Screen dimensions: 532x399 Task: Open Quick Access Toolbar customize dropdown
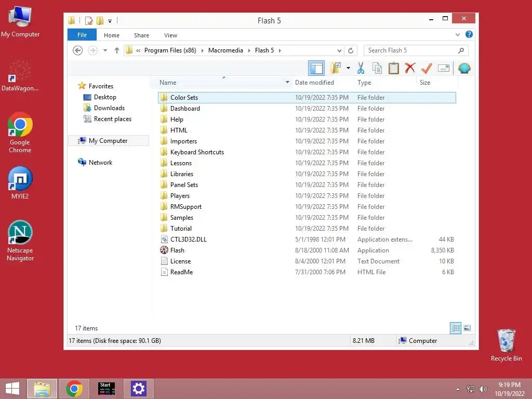tap(110, 21)
